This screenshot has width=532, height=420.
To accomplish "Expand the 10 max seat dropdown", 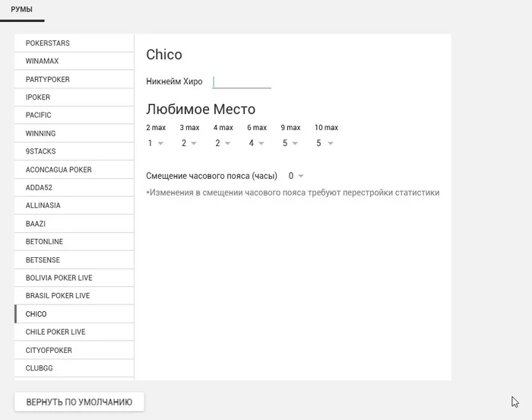I will pos(325,143).
